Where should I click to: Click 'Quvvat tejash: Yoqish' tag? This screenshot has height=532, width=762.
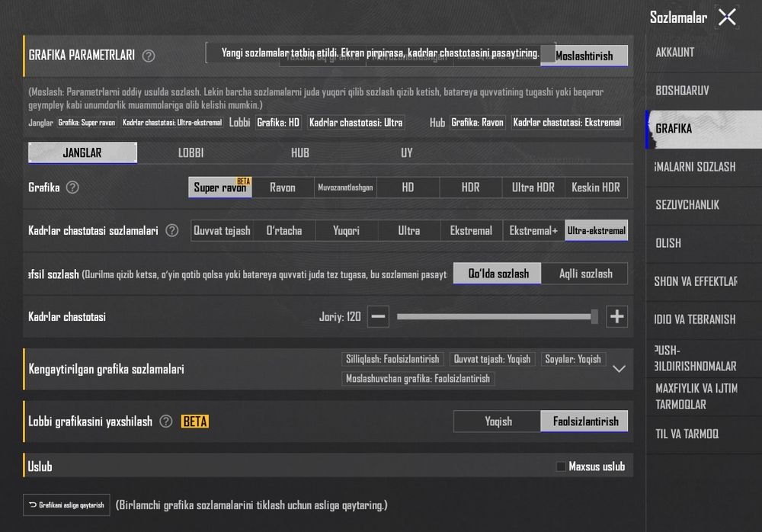(491, 360)
